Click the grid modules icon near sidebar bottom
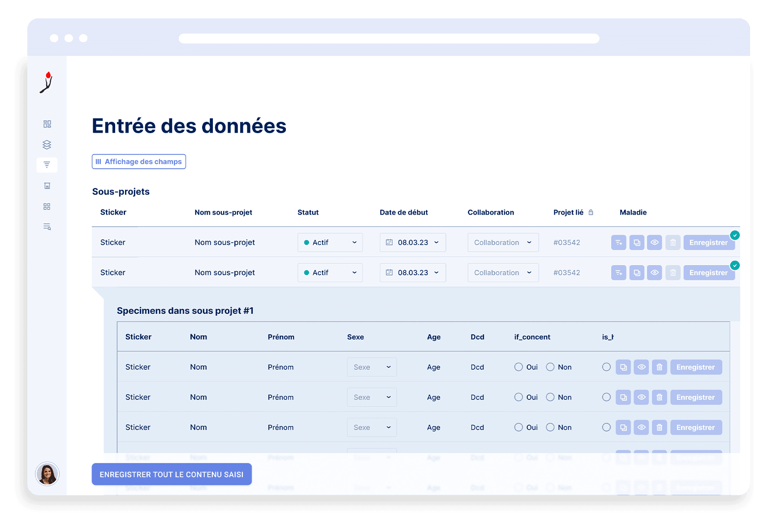The height and width of the screenshot is (532, 777). pyautogui.click(x=47, y=206)
